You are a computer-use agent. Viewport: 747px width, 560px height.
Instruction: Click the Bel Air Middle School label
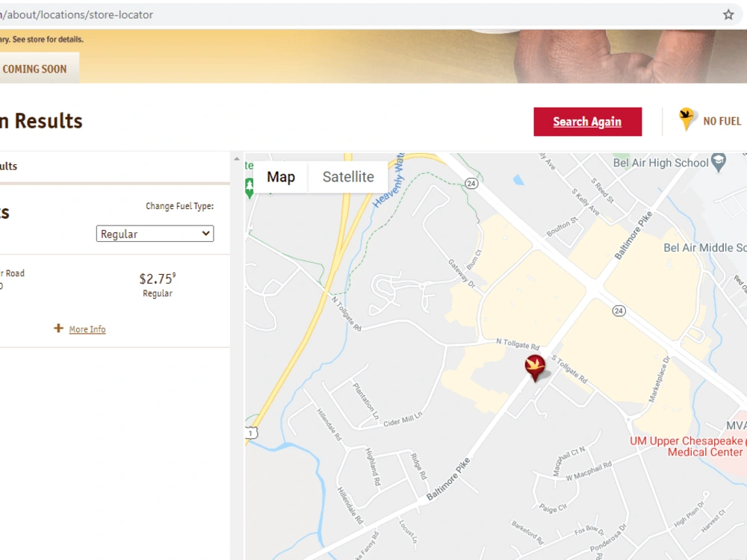[705, 248]
